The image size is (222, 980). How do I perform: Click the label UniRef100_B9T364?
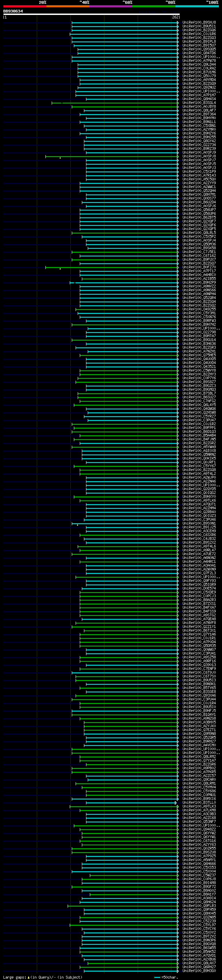pos(199,114)
